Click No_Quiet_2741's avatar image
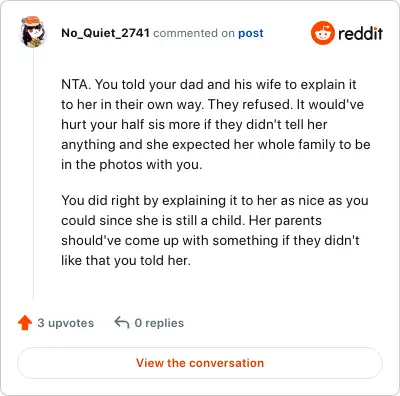 [x=33, y=32]
